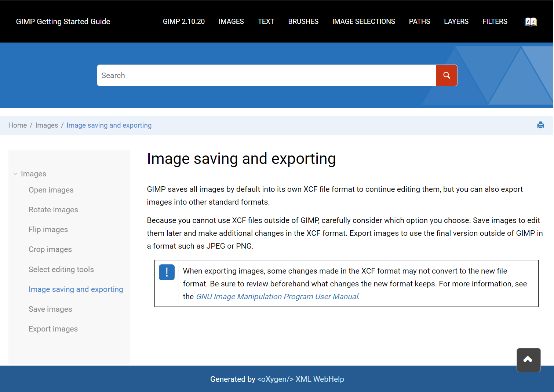Select Images in the sidebar tree
The image size is (554, 392).
[33, 174]
